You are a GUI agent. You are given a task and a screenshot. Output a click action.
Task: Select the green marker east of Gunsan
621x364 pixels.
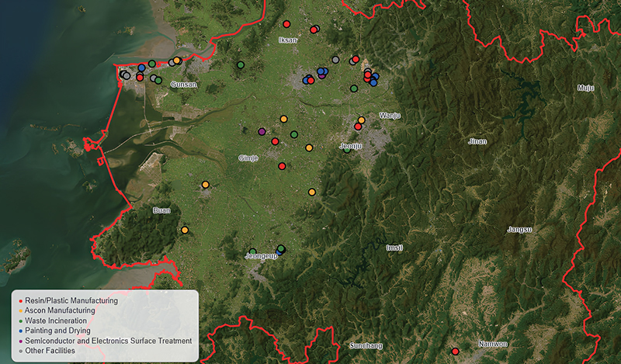[x=241, y=65]
